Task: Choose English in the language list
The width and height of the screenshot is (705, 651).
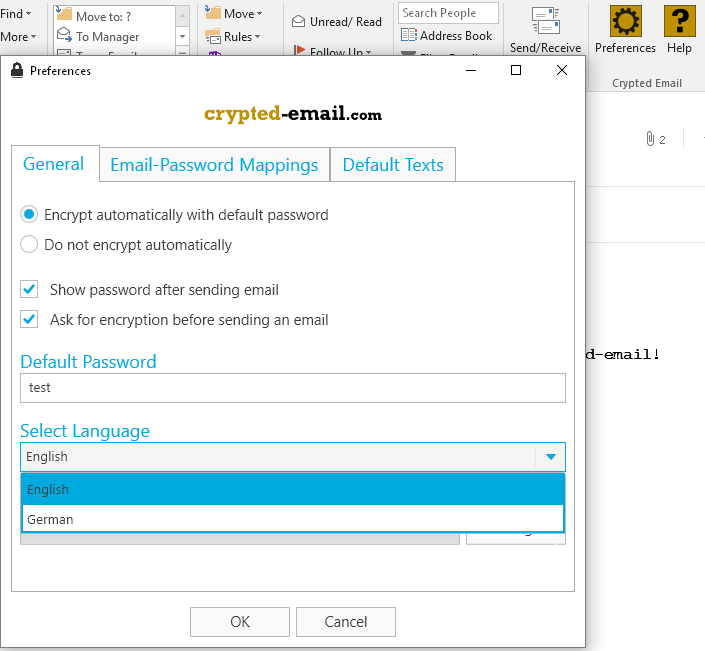Action: tap(293, 489)
